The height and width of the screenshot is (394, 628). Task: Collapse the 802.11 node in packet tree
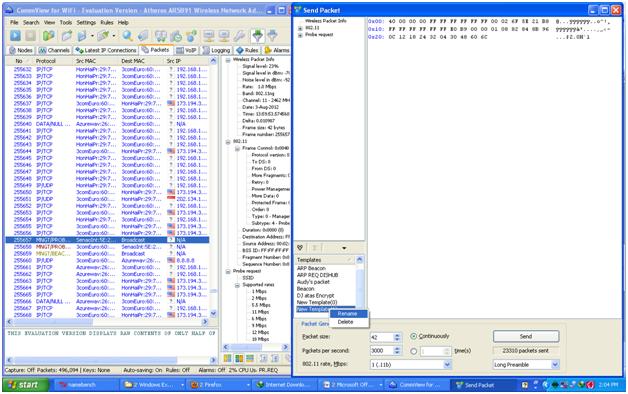pyautogui.click(x=228, y=141)
